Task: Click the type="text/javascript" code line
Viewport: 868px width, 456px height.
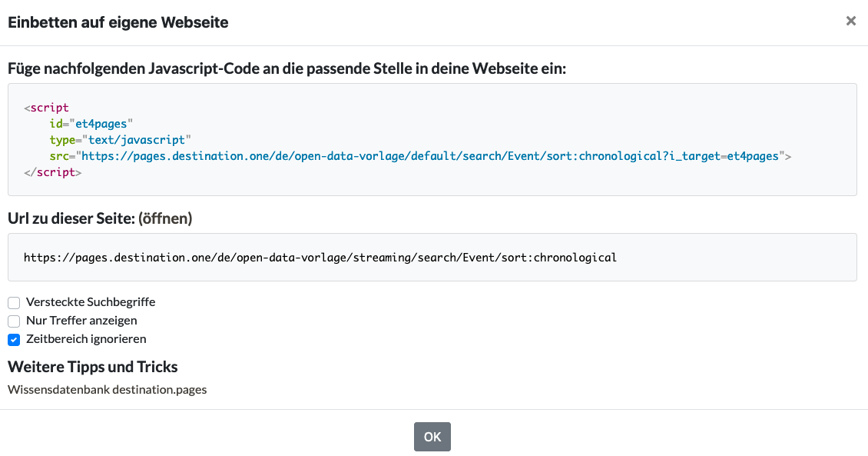Action: click(120, 140)
